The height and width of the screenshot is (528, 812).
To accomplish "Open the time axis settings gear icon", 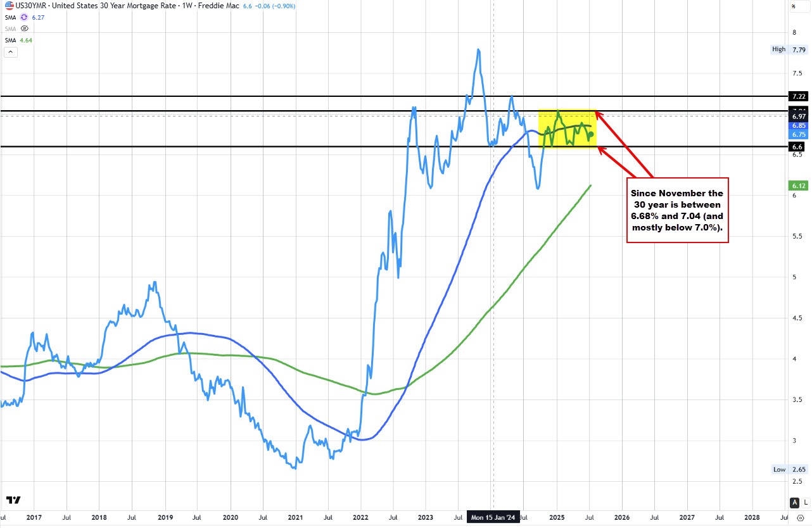I will [x=800, y=518].
